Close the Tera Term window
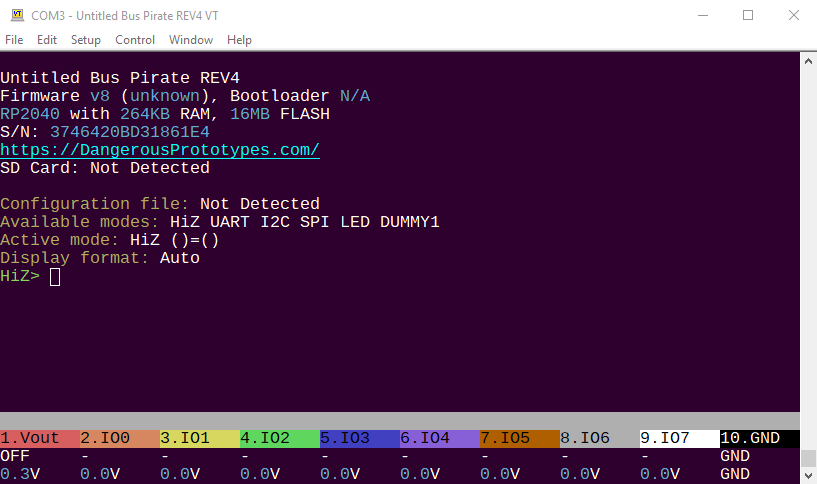This screenshot has height=484, width=817. point(794,15)
